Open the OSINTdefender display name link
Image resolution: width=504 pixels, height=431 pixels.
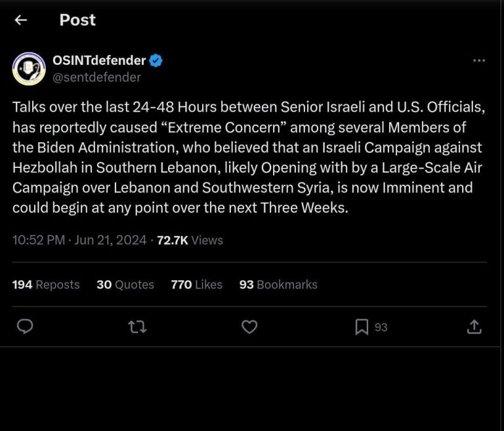coord(99,61)
